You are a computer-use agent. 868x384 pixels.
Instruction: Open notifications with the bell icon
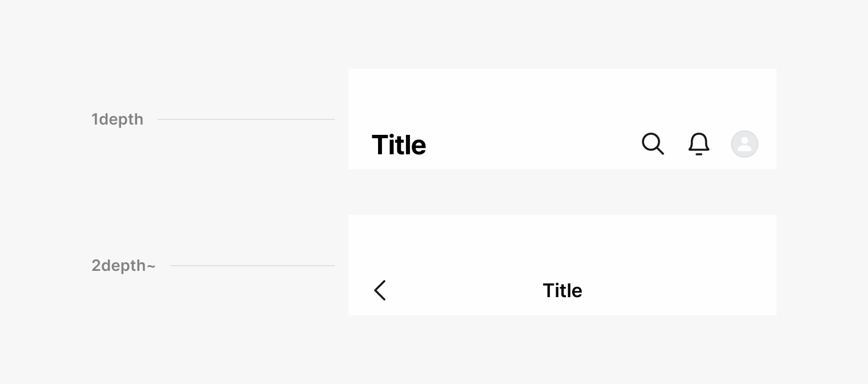698,144
